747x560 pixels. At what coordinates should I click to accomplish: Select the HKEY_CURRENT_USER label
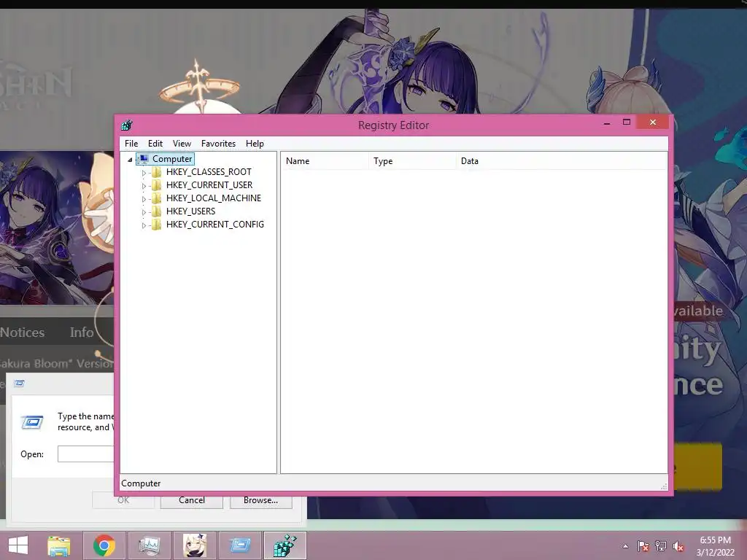(x=209, y=184)
